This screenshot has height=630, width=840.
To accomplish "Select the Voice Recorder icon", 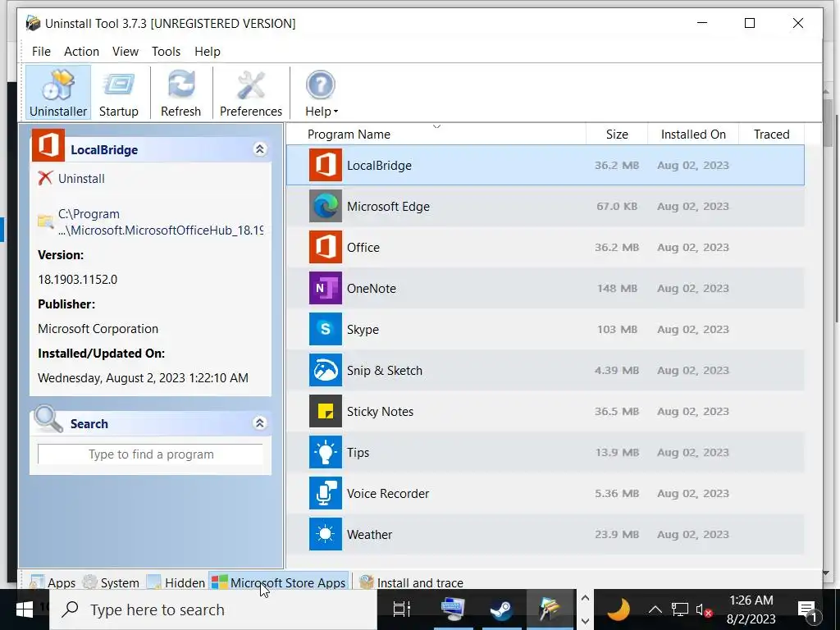I will [325, 493].
